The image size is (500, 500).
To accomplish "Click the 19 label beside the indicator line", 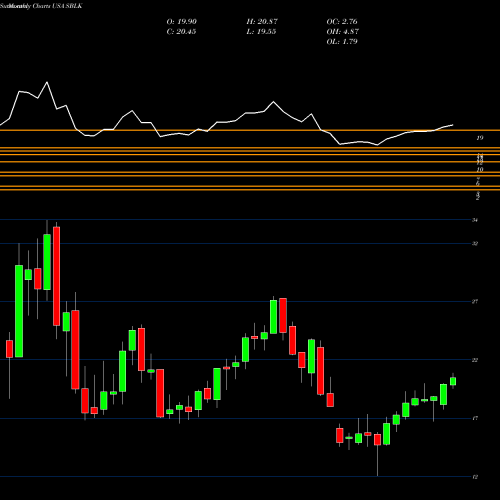I will 480,138.
